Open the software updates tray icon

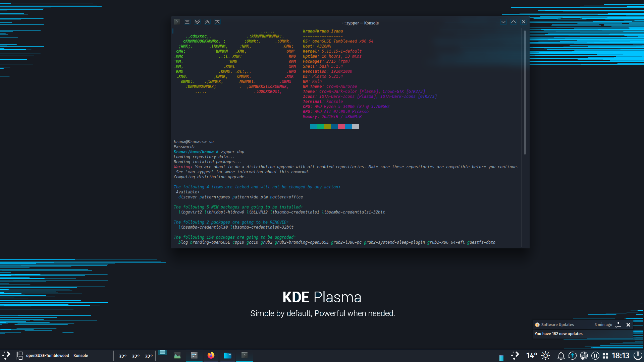573,356
